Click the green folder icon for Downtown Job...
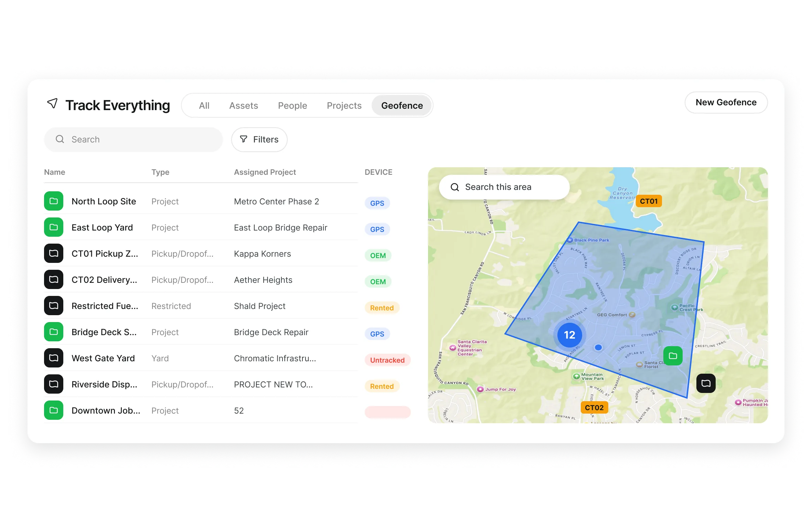Screen dimensions: 812x523 54,410
